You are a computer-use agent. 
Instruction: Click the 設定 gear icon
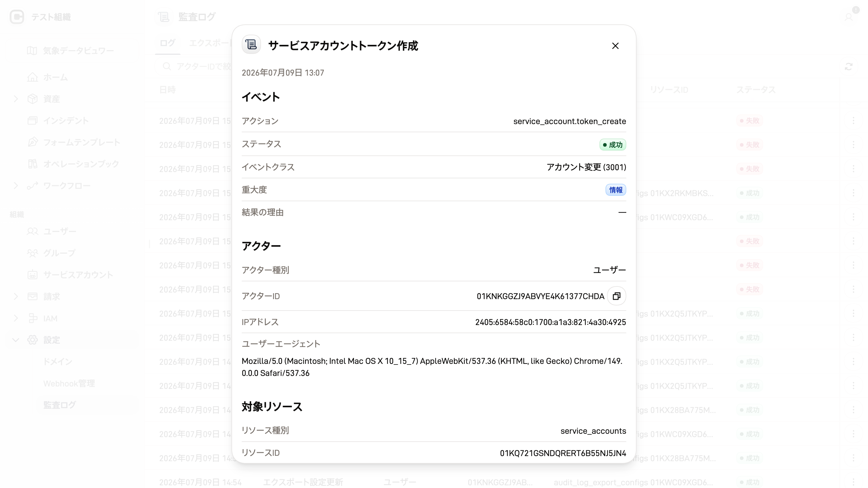[32, 340]
